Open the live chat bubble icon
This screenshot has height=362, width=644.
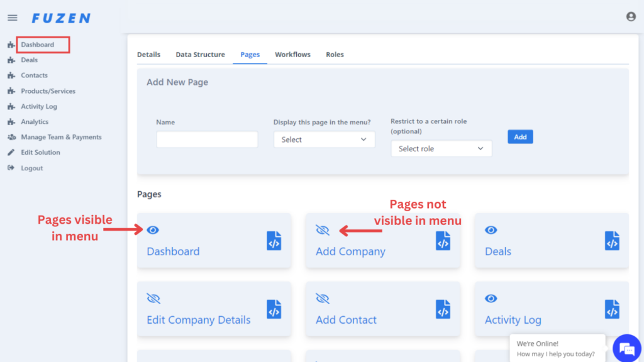click(x=627, y=348)
